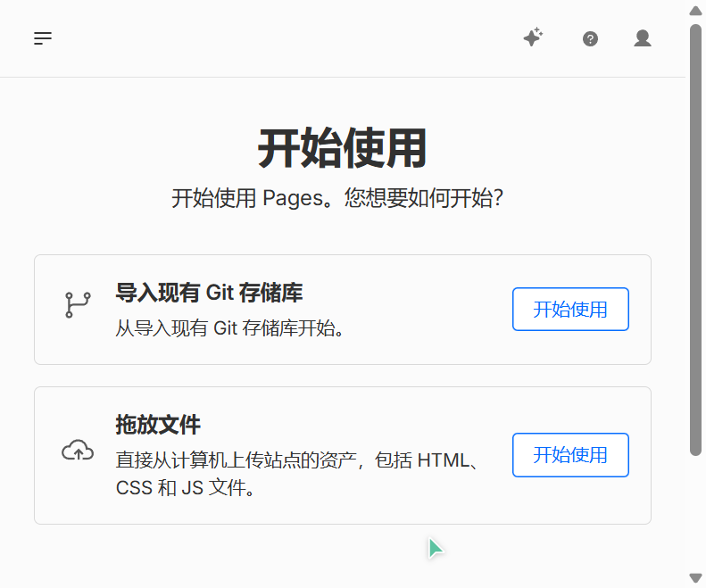The image size is (706, 588).
Task: Select the 拖放文件 heading
Action: (x=158, y=425)
